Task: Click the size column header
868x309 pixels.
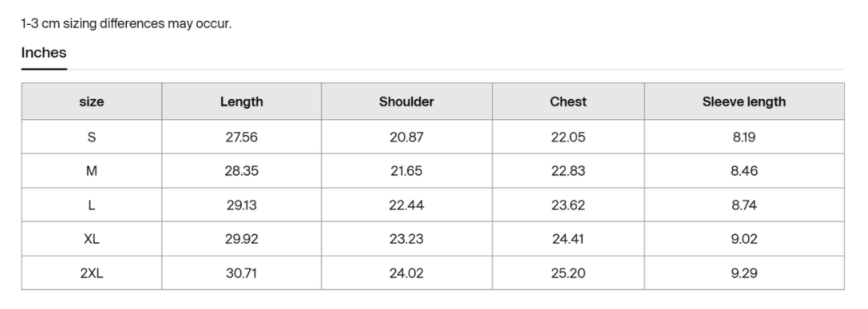Action: coord(92,102)
